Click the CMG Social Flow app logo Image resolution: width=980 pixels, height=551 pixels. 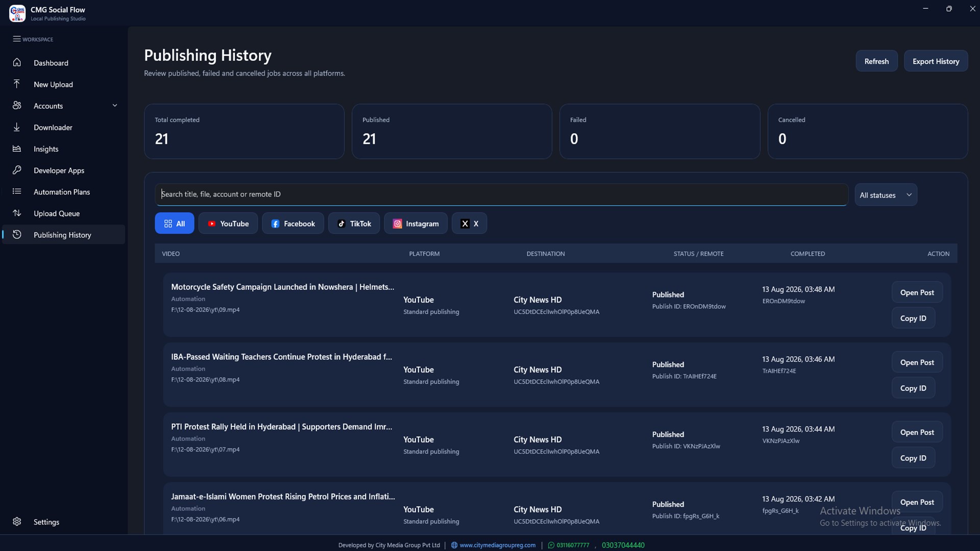(17, 13)
